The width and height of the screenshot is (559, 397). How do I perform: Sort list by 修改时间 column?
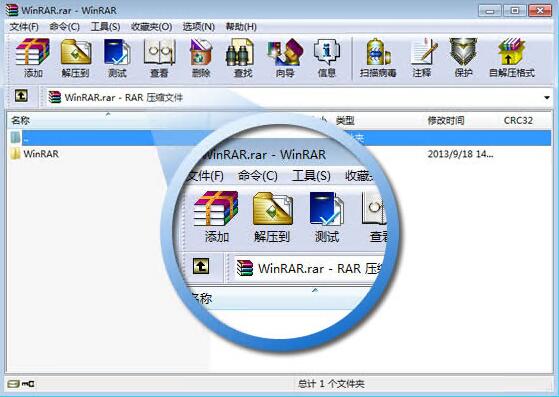(446, 120)
